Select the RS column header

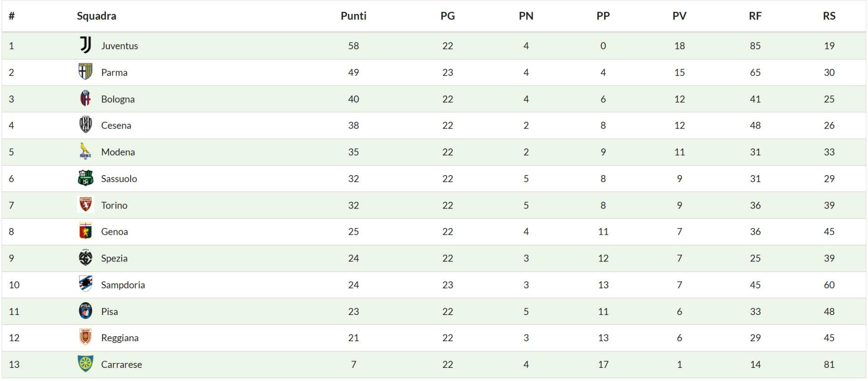[829, 16]
